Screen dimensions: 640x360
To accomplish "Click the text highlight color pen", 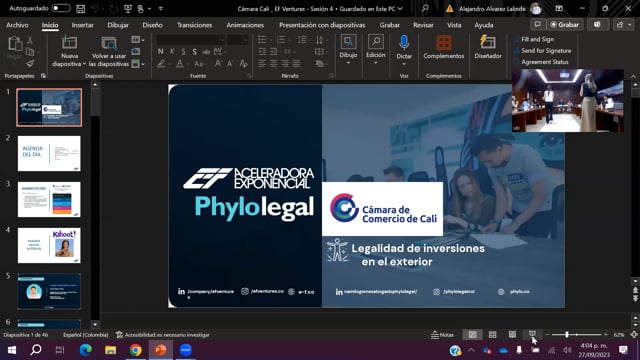I will tap(162, 64).
